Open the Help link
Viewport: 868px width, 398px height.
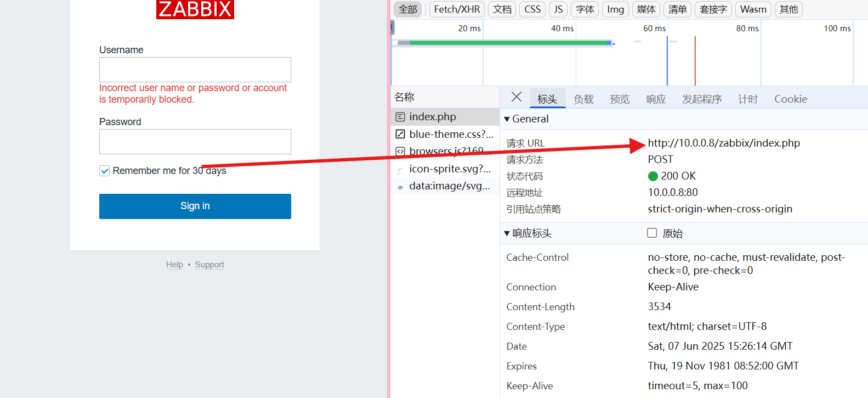[x=175, y=265]
